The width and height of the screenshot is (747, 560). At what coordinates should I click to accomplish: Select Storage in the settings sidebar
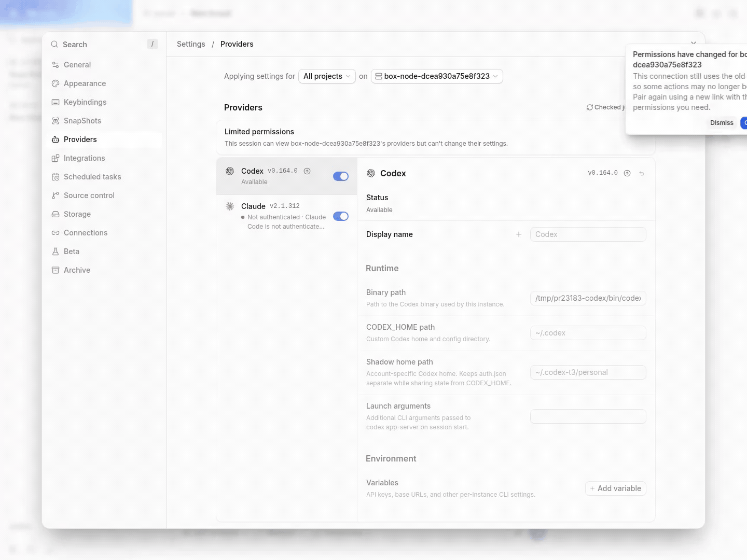pyautogui.click(x=104, y=214)
